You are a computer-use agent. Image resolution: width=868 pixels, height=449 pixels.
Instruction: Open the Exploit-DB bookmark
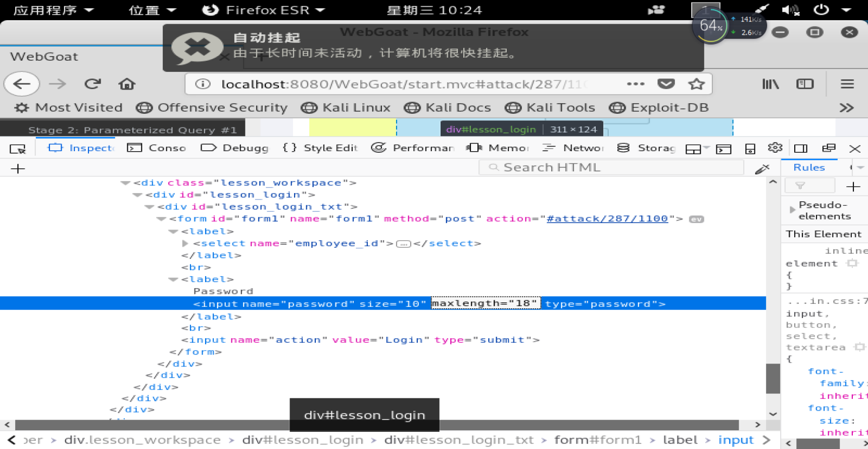point(659,108)
